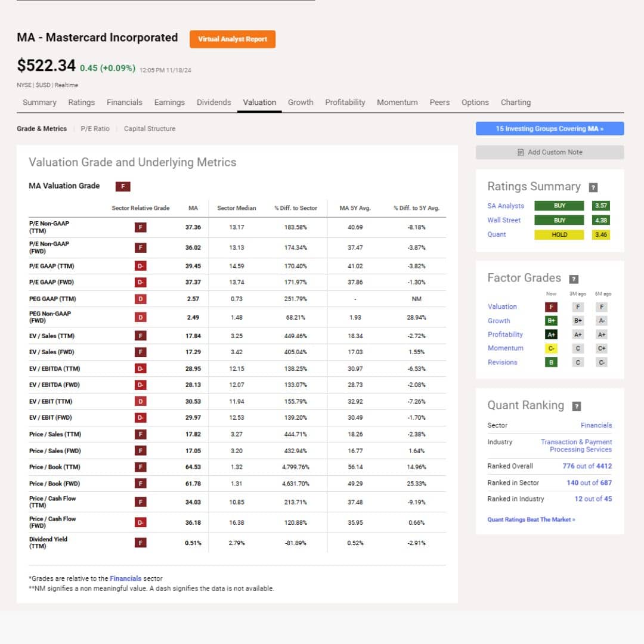
Task: Click the current F badge in Factor Grades Valuation row
Action: point(551,307)
